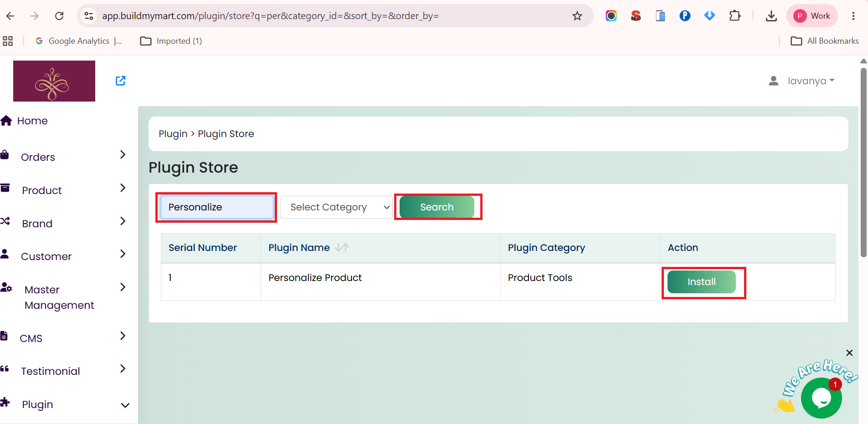Viewport: 868px width, 424px height.
Task: Click the Home icon in sidebar
Action: click(6, 120)
